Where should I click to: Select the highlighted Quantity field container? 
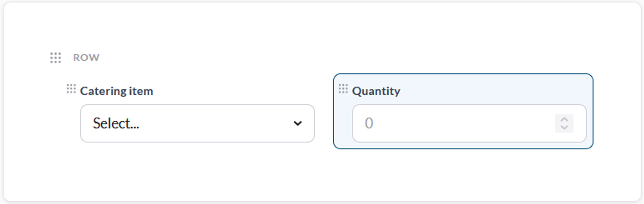pos(463,111)
